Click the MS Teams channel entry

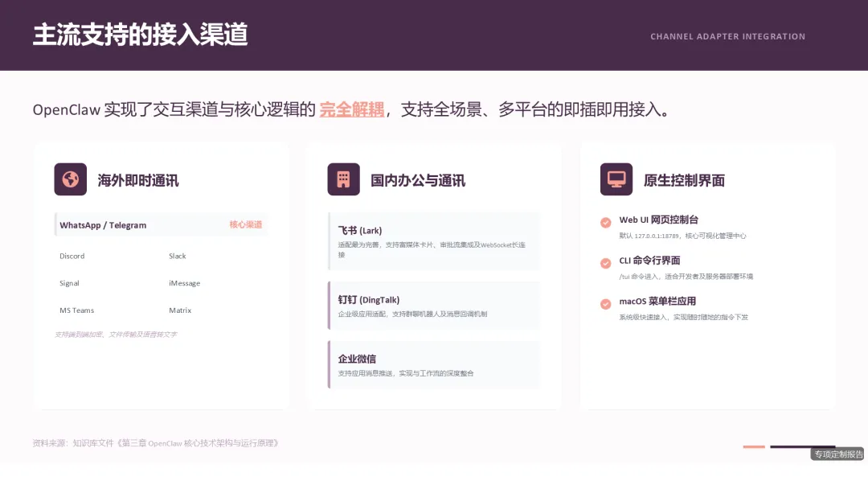click(x=77, y=310)
